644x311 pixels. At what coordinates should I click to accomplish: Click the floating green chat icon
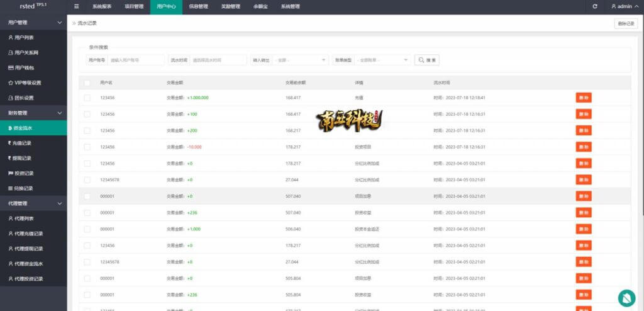tap(626, 298)
